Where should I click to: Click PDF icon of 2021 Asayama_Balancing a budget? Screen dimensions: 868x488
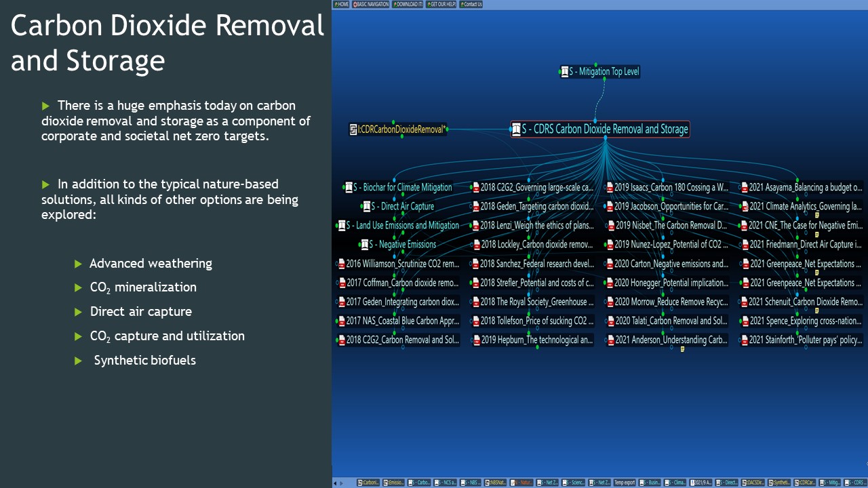click(745, 187)
